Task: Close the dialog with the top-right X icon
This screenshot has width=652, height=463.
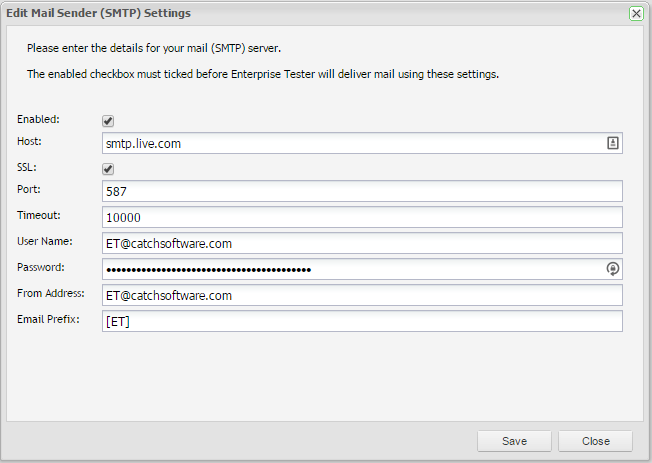Action: click(x=636, y=14)
